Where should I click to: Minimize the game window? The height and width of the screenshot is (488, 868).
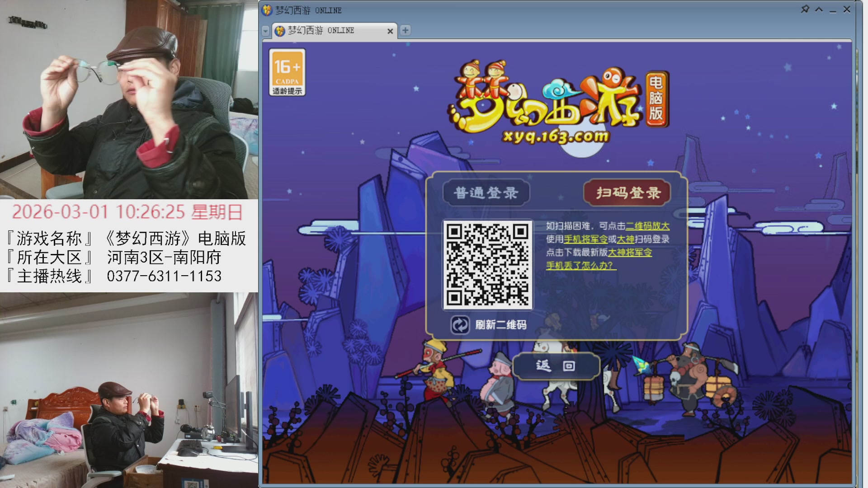833,10
